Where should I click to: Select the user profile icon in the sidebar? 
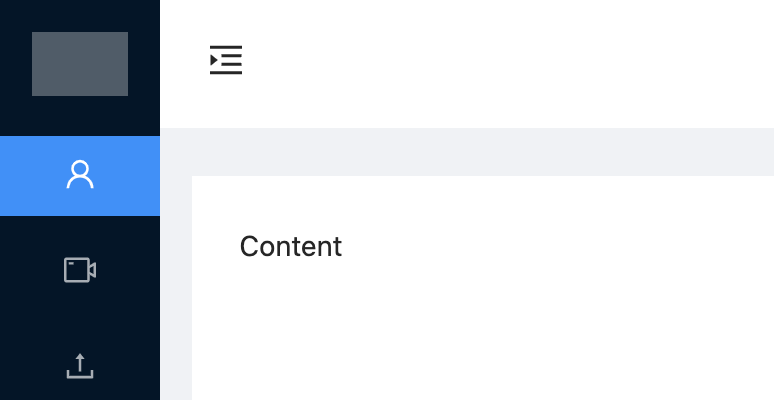click(80, 174)
